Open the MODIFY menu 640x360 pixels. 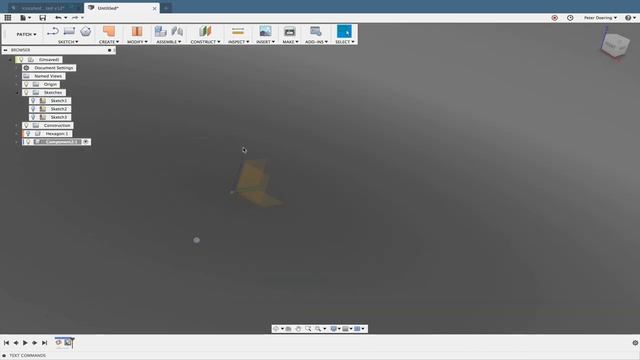coord(137,42)
